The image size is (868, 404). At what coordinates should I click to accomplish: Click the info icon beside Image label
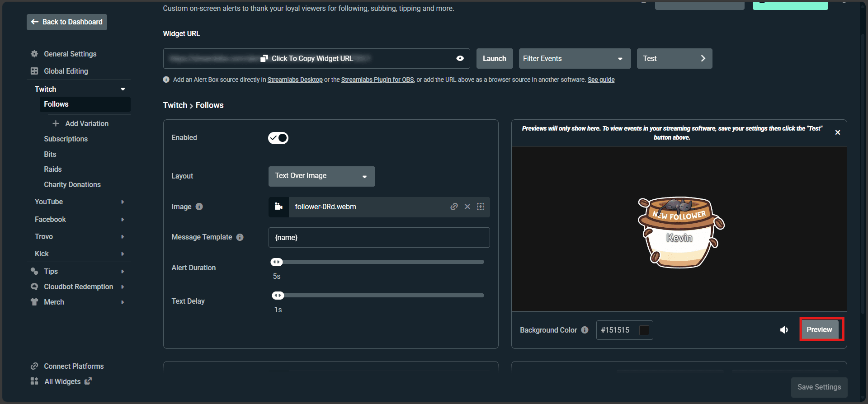click(199, 207)
